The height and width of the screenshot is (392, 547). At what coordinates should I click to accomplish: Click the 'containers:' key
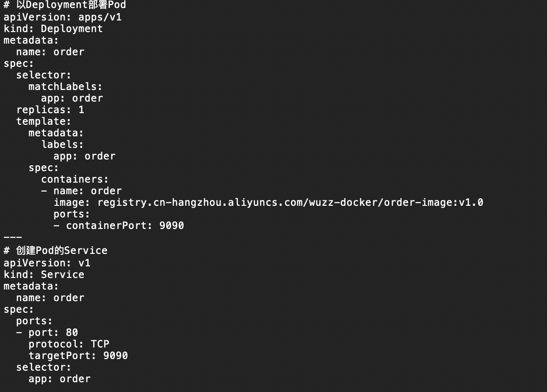(75, 179)
